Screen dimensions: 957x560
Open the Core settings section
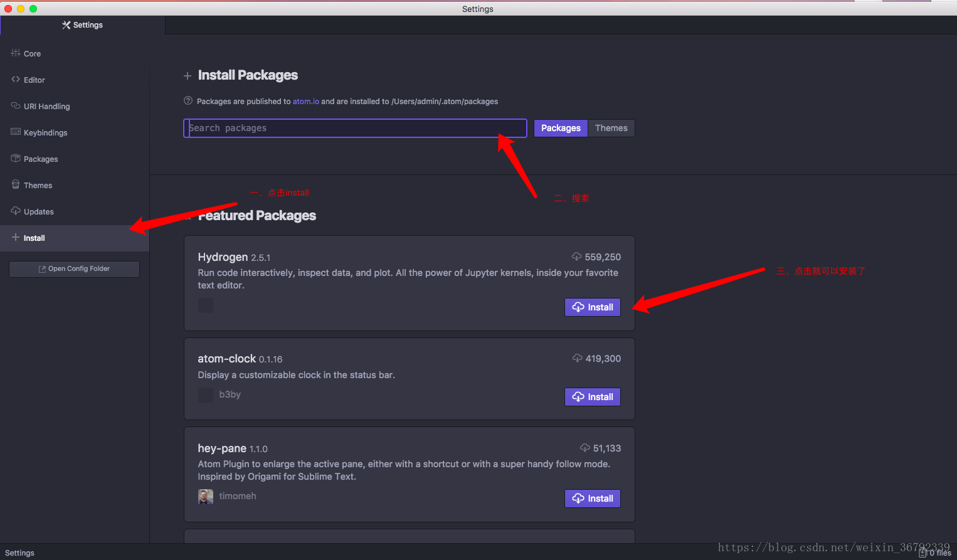tap(75, 54)
